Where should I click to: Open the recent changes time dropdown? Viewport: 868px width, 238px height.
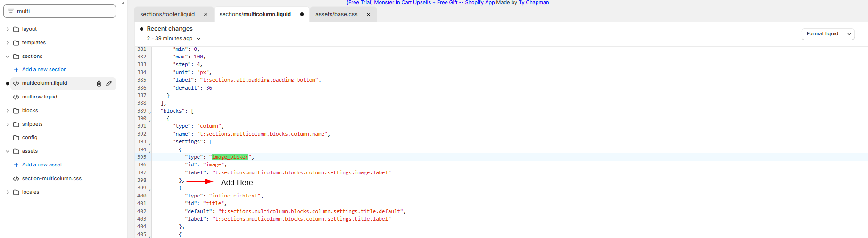pyautogui.click(x=198, y=39)
